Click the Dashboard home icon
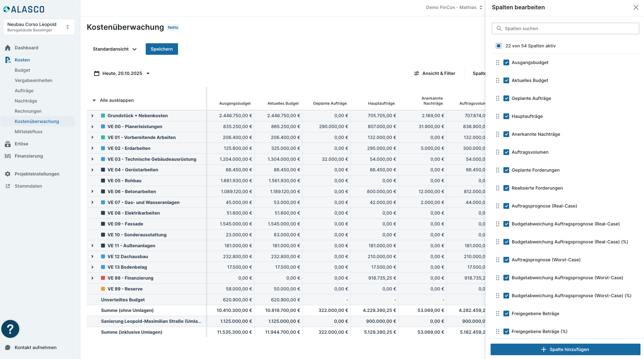 point(8,48)
